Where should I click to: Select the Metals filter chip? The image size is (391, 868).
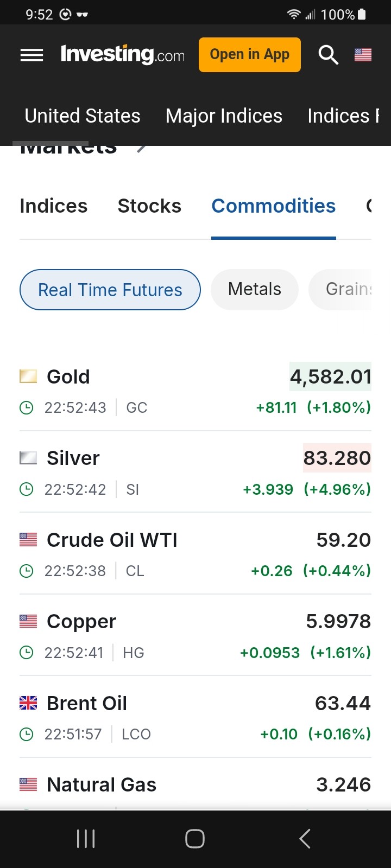(x=254, y=289)
